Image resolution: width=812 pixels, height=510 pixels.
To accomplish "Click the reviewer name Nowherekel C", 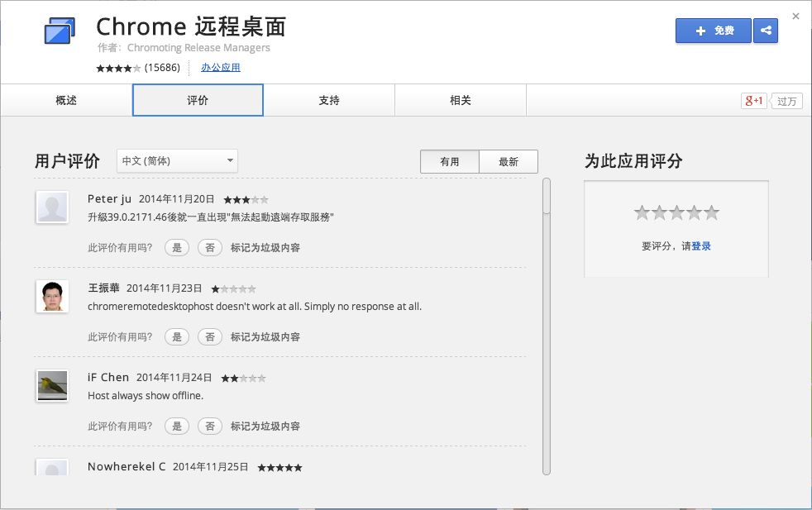I will [x=127, y=466].
